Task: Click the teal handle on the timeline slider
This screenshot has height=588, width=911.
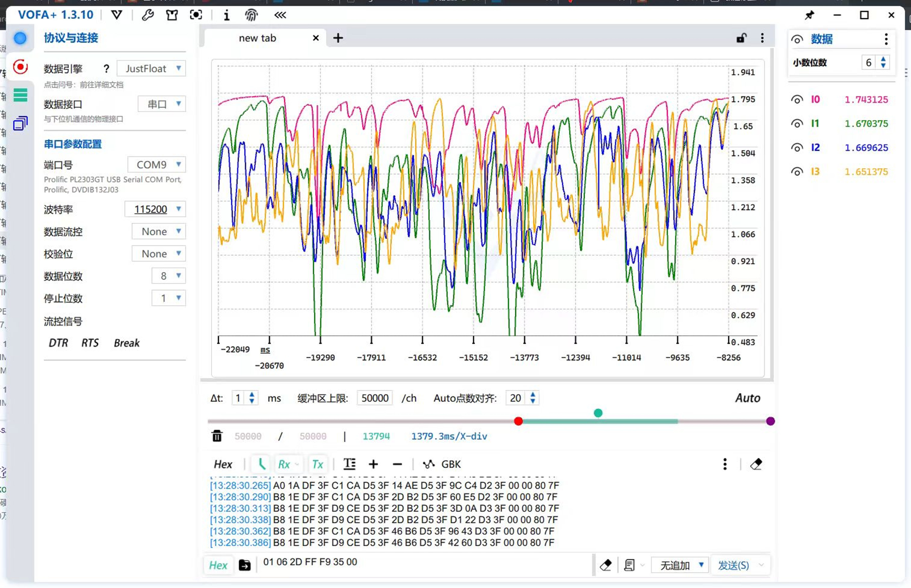Action: [598, 413]
